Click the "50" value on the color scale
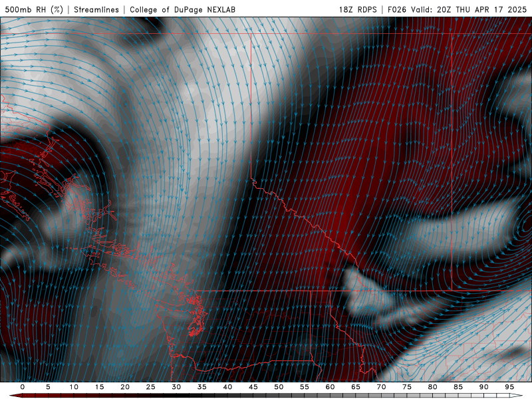This screenshot has width=532, height=399. point(279,387)
